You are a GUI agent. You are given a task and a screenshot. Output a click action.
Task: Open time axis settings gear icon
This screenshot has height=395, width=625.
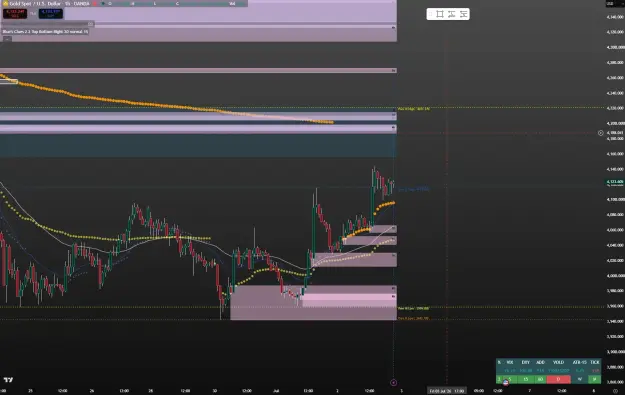click(x=615, y=391)
